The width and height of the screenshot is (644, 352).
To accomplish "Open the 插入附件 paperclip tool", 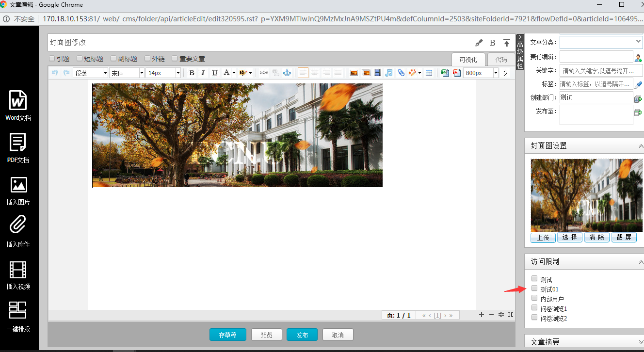I will click(x=18, y=225).
